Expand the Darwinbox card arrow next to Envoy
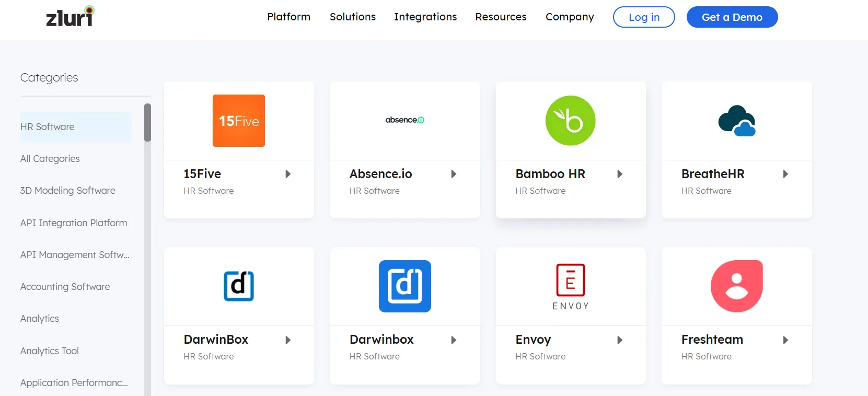Screen dimensions: 868x396 pyautogui.click(x=454, y=340)
